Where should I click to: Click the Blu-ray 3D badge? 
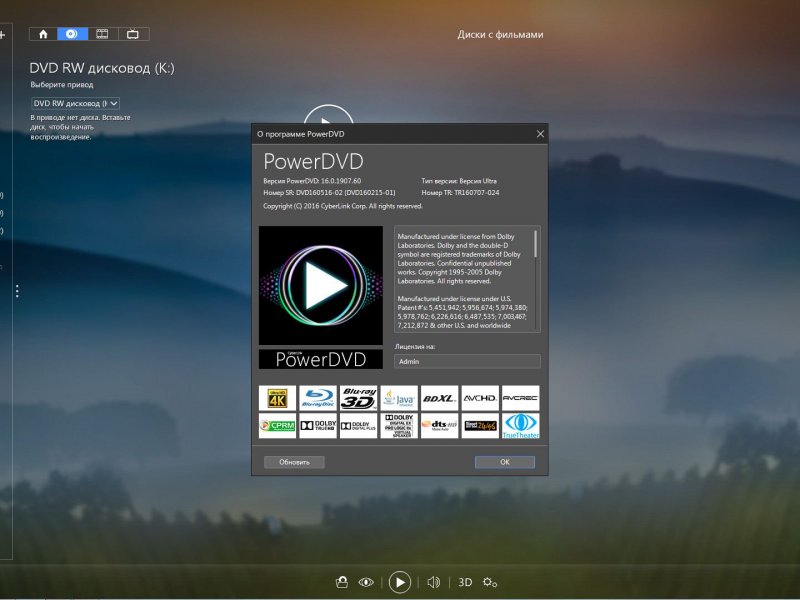click(358, 398)
